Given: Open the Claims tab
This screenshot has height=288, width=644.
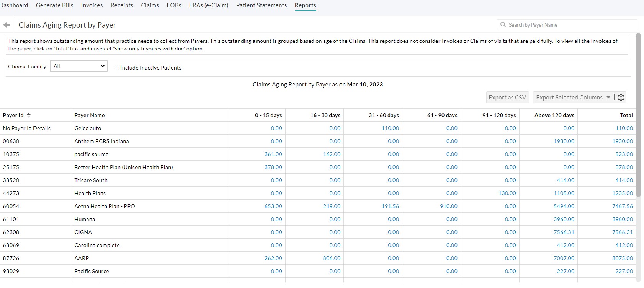Looking at the screenshot, I should [150, 5].
